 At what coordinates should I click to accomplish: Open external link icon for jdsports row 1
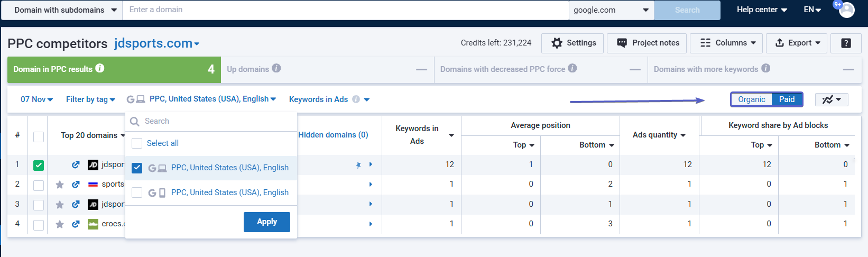[76, 164]
